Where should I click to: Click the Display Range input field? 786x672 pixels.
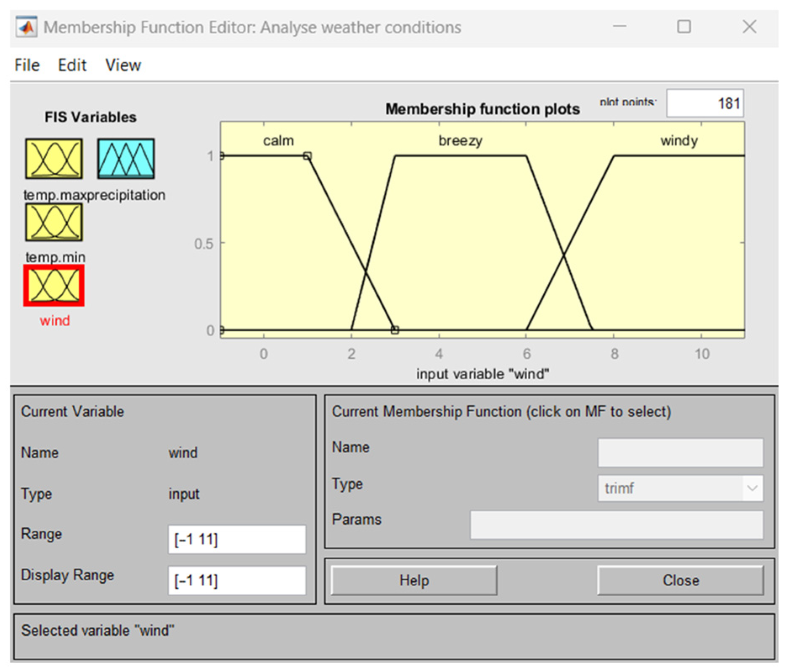coord(237,580)
